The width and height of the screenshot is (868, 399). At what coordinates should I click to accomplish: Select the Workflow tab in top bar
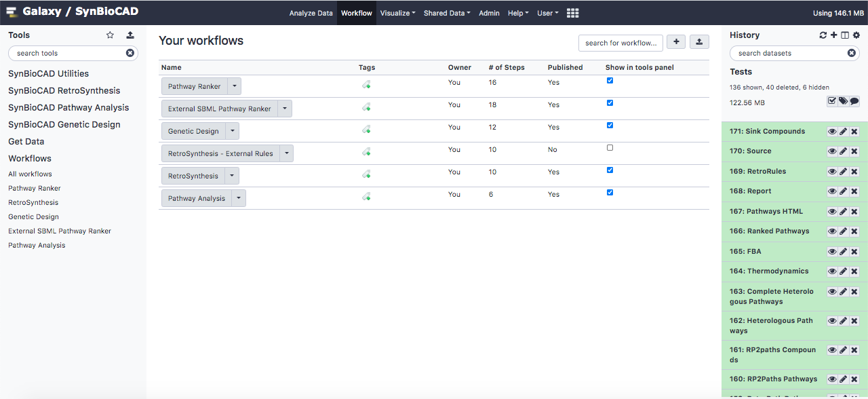tap(357, 13)
